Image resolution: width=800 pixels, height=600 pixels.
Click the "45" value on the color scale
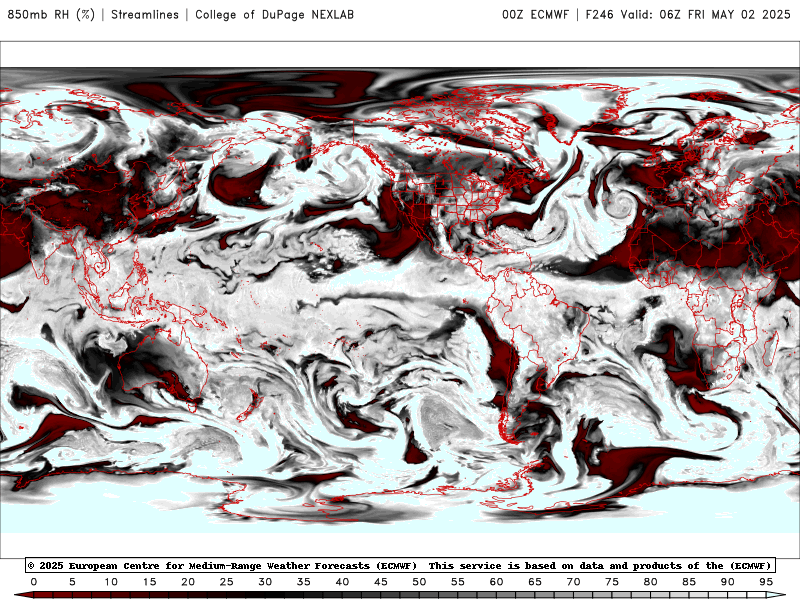coord(381,582)
